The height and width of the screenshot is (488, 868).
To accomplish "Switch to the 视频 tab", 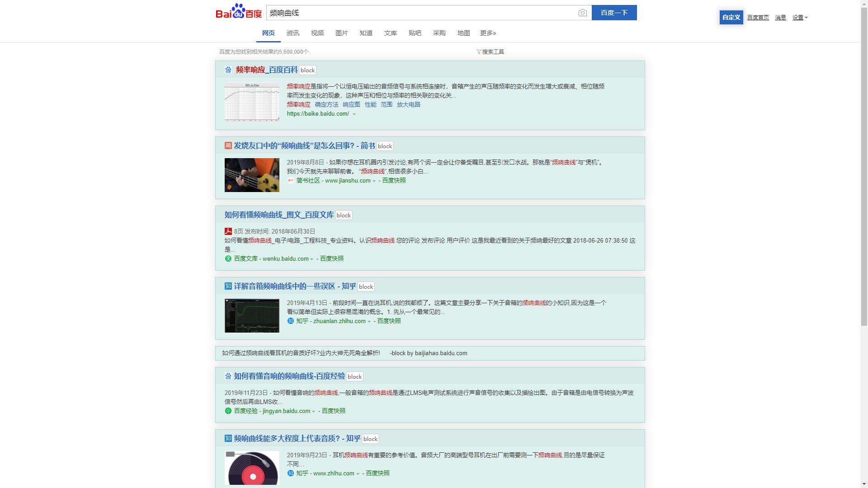I will point(317,33).
